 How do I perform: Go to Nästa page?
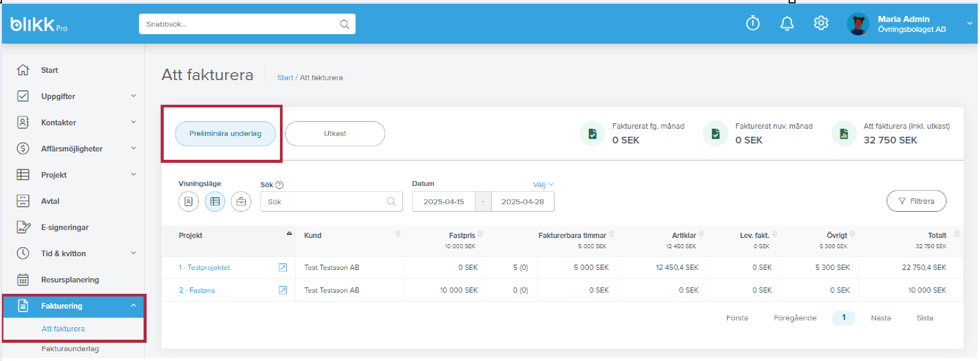(x=881, y=318)
